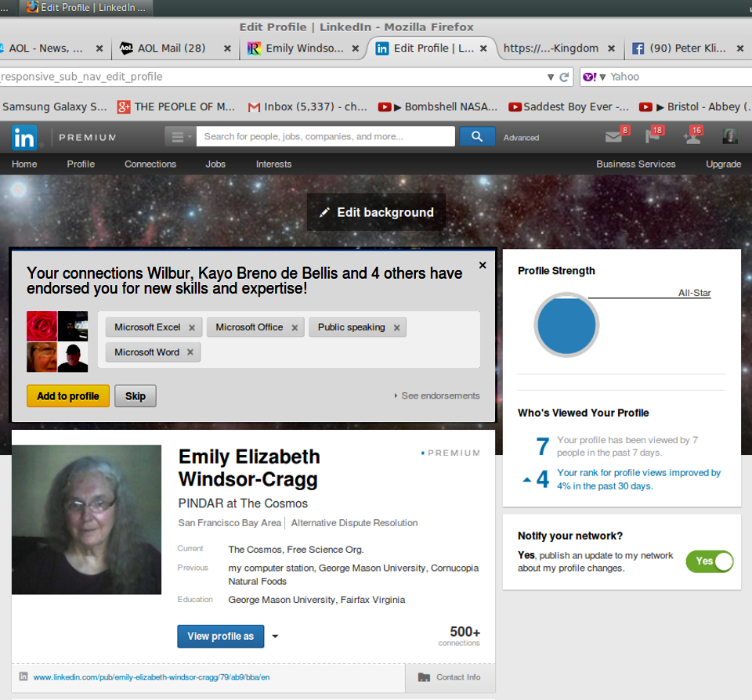
Task: Click Emily's profile photo
Action: coord(86,520)
